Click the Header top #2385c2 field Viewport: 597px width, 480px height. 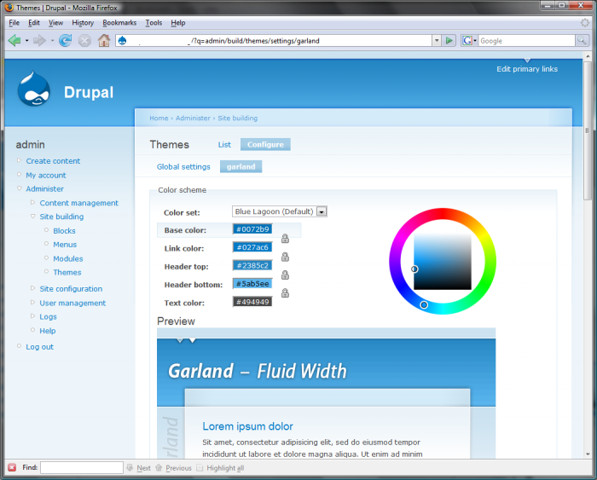pos(252,265)
